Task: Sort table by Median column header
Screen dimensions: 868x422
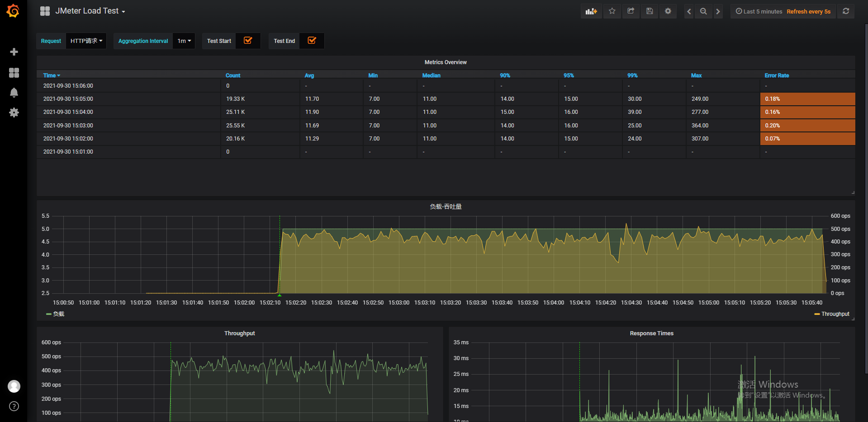Action: (x=431, y=75)
